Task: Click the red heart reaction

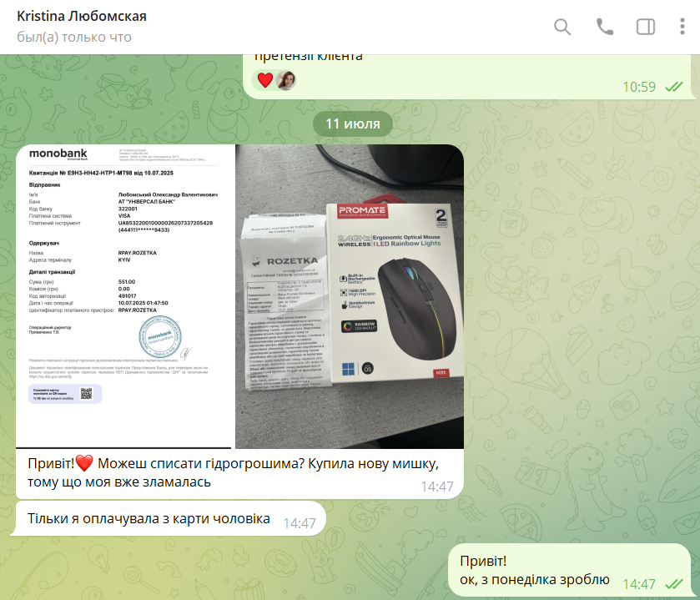Action: coord(265,80)
